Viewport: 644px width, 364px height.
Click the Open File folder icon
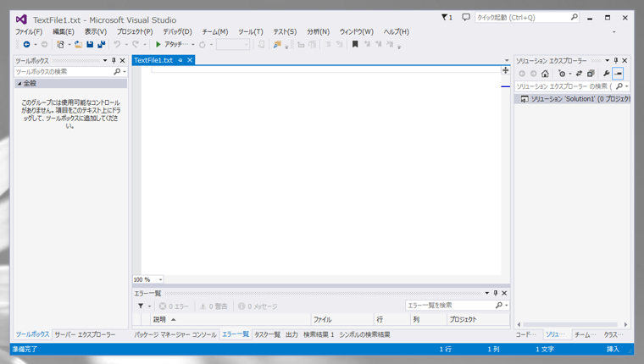78,44
